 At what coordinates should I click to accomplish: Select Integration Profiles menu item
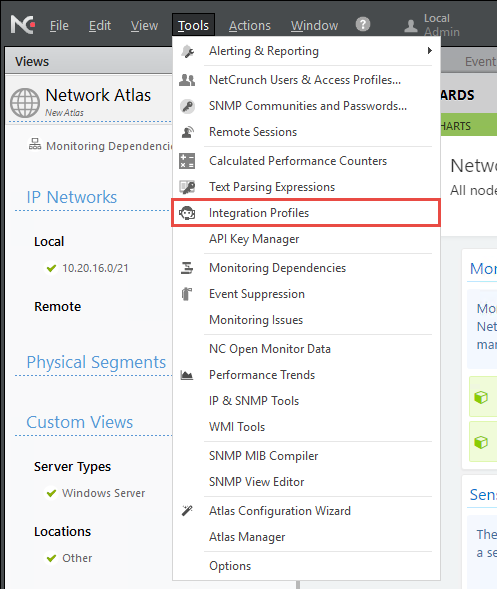tap(306, 213)
